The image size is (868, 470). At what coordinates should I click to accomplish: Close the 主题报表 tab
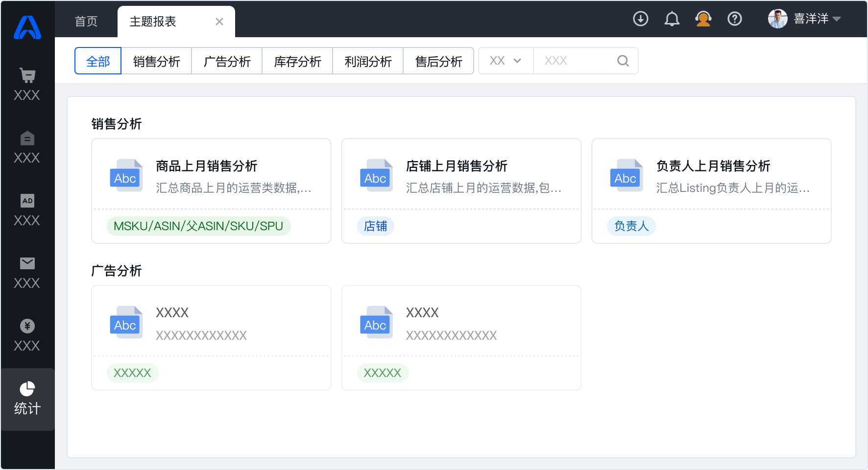[x=219, y=22]
